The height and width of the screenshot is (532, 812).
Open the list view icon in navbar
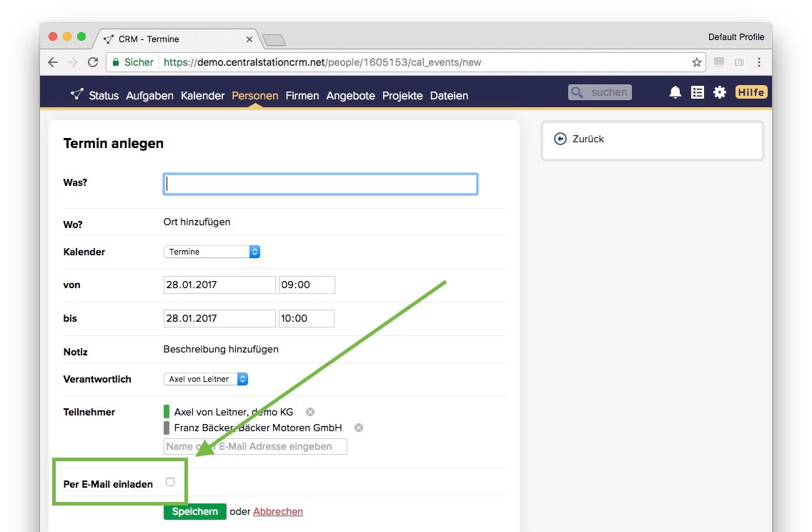(697, 92)
